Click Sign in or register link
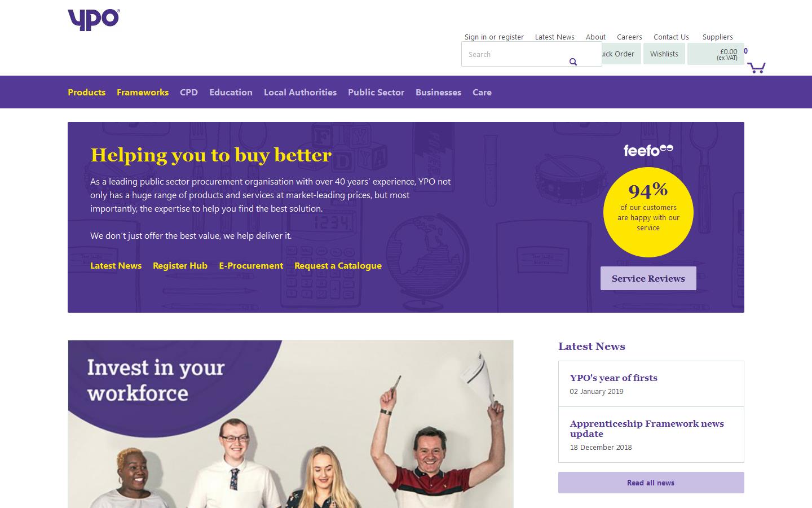This screenshot has height=508, width=812. click(x=494, y=37)
